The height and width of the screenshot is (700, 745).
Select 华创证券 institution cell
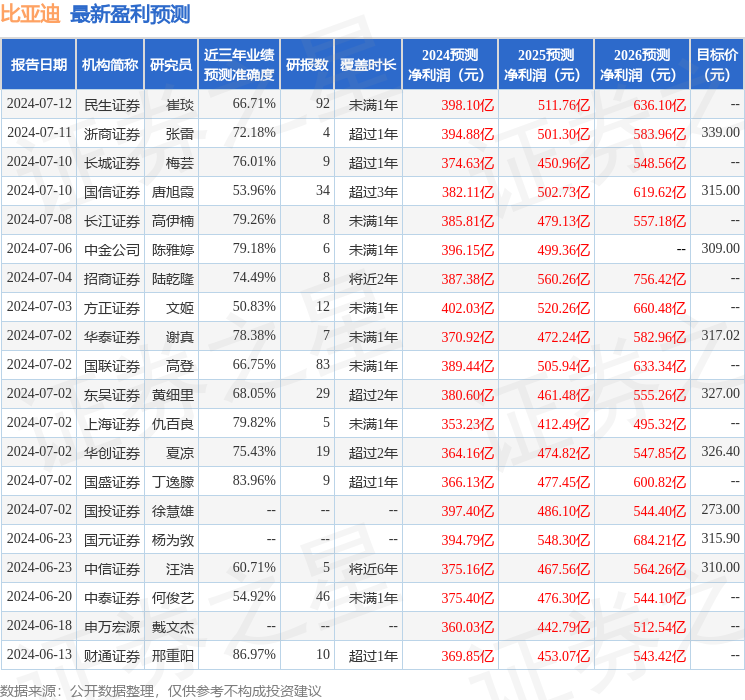(x=112, y=452)
